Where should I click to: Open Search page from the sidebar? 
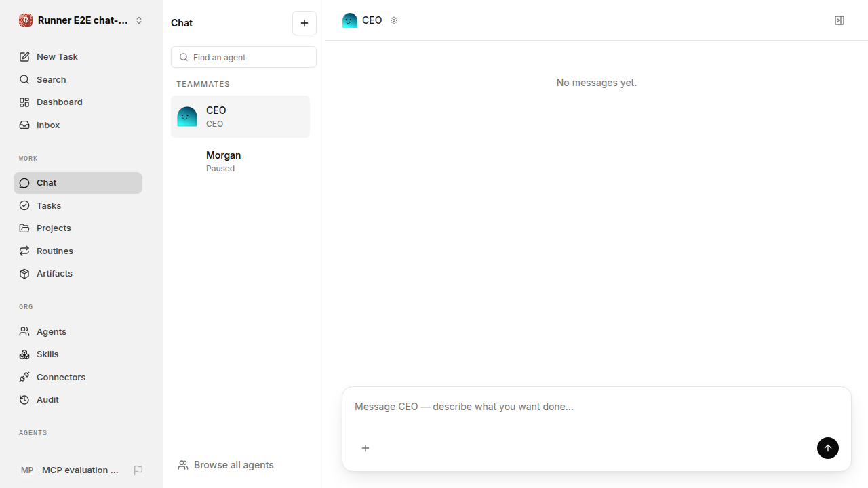coord(78,79)
